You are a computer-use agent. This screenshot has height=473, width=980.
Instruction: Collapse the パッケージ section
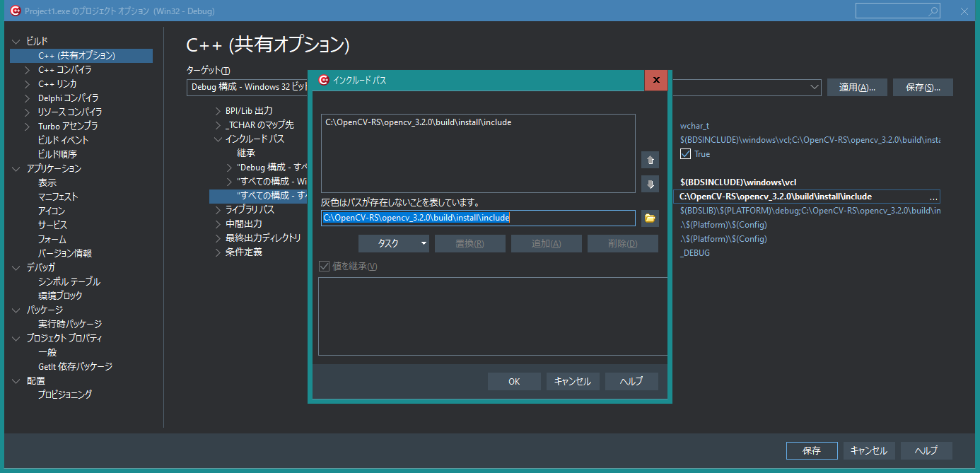pyautogui.click(x=16, y=309)
